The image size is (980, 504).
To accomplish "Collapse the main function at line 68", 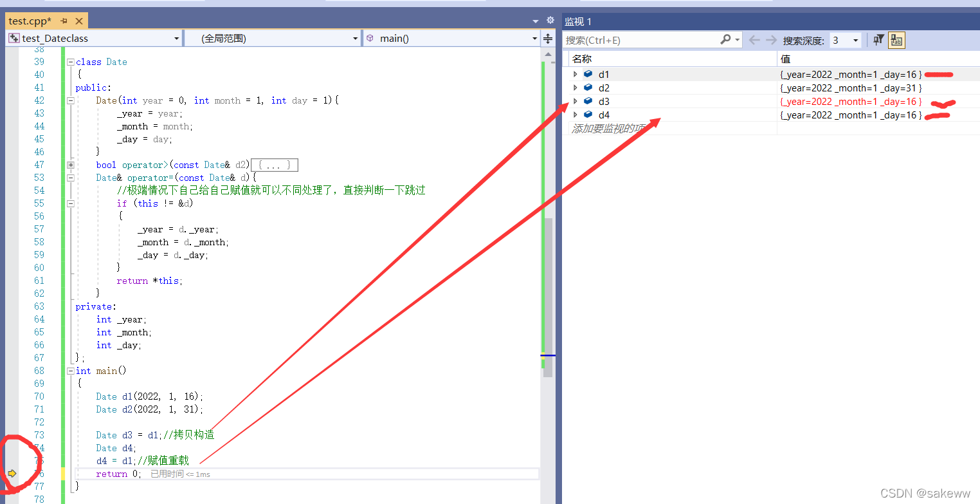I will point(71,371).
